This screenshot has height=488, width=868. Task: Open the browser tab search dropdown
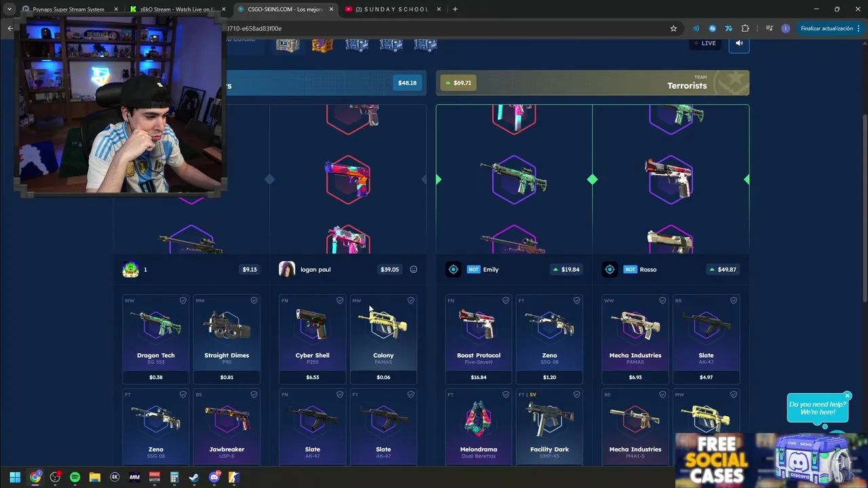point(9,9)
